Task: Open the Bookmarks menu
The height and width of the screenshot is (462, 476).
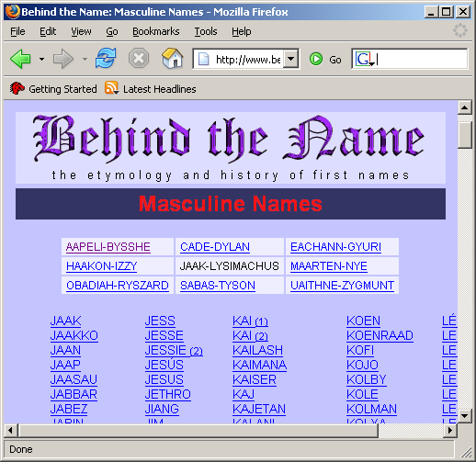Action: (156, 31)
